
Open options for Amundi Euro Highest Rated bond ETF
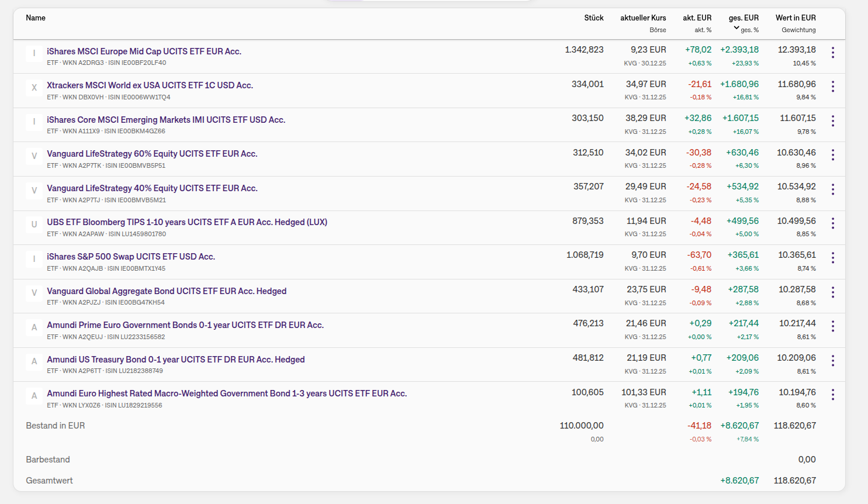pos(833,395)
